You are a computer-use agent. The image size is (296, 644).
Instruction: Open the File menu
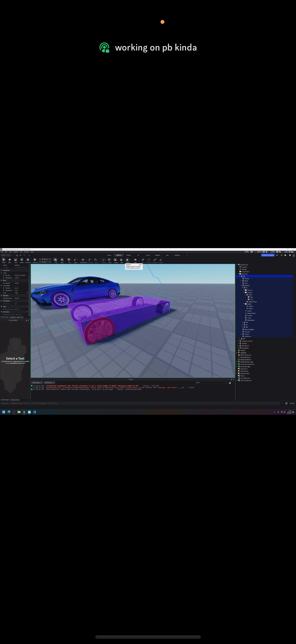[x=2, y=252]
